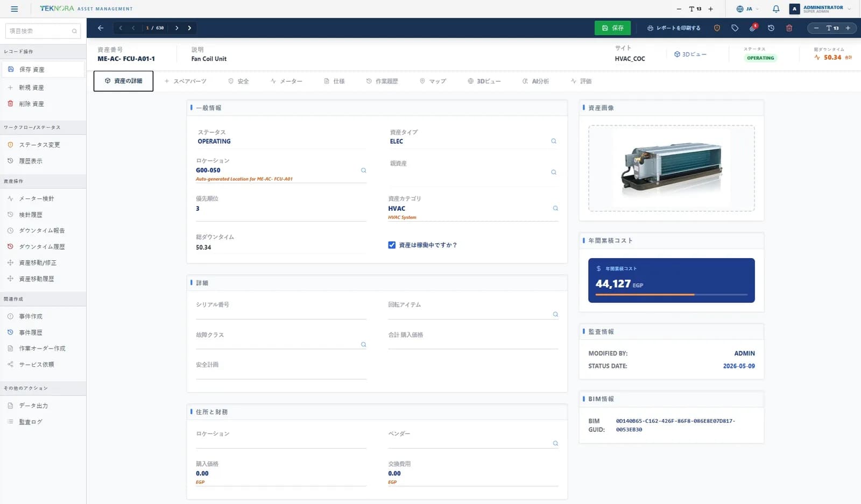
Task: Click the red trash delete icon
Action: tap(789, 28)
